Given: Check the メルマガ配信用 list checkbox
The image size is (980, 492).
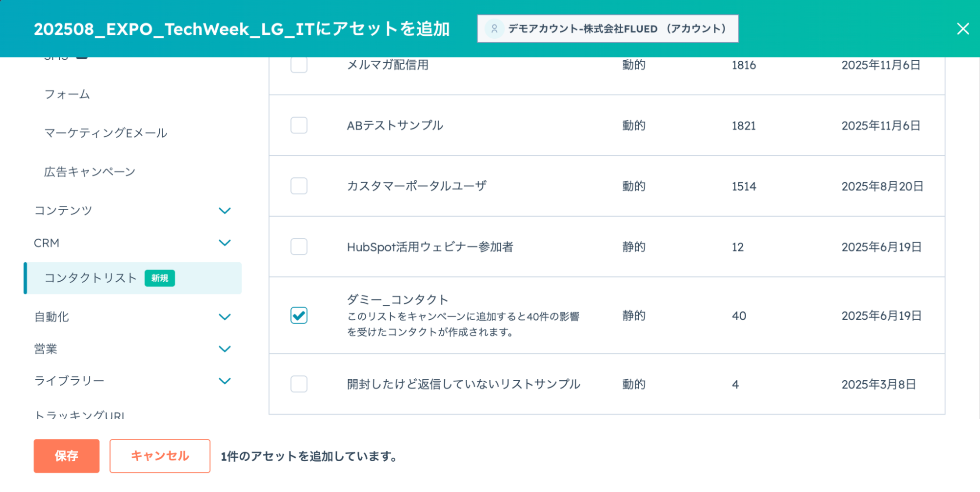Looking at the screenshot, I should [x=299, y=65].
